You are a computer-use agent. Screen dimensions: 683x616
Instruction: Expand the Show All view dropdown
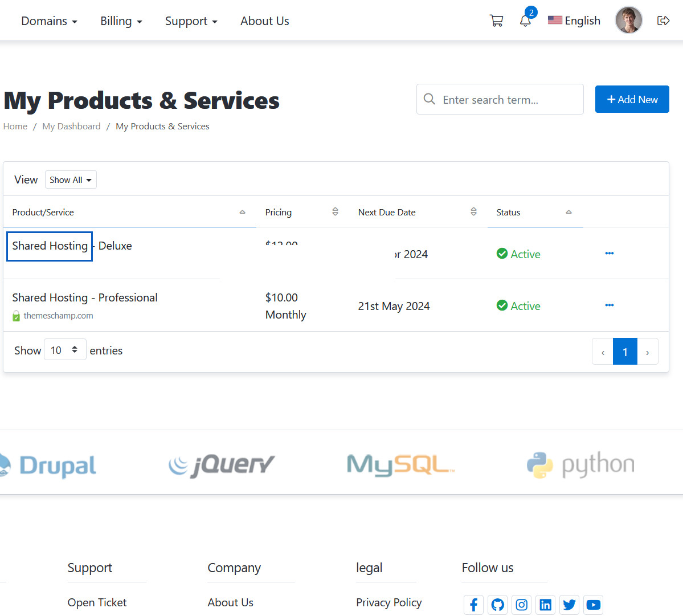click(71, 180)
